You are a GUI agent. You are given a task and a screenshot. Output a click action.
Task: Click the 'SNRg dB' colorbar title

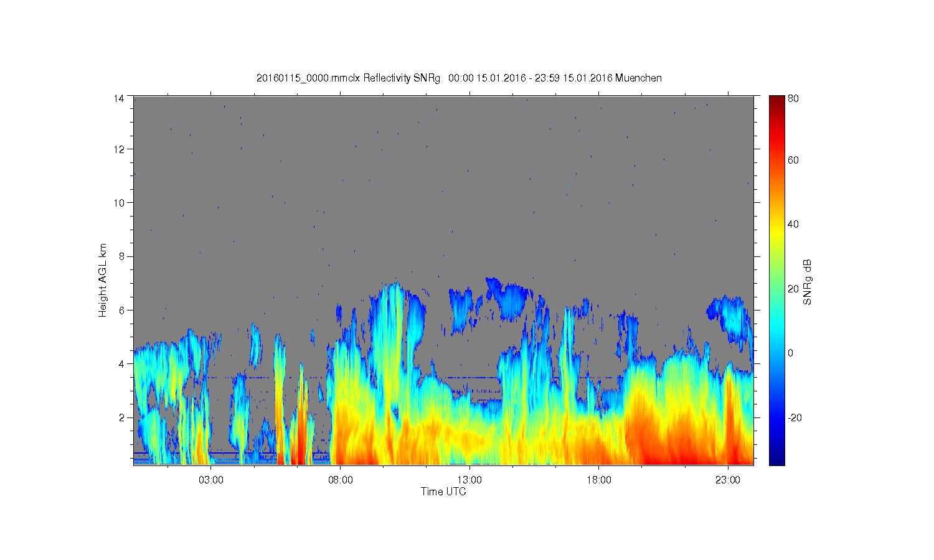(808, 281)
